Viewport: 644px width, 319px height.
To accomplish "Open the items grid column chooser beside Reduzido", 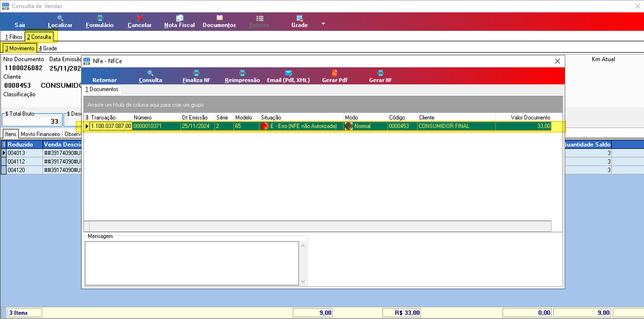I will 3,145.
